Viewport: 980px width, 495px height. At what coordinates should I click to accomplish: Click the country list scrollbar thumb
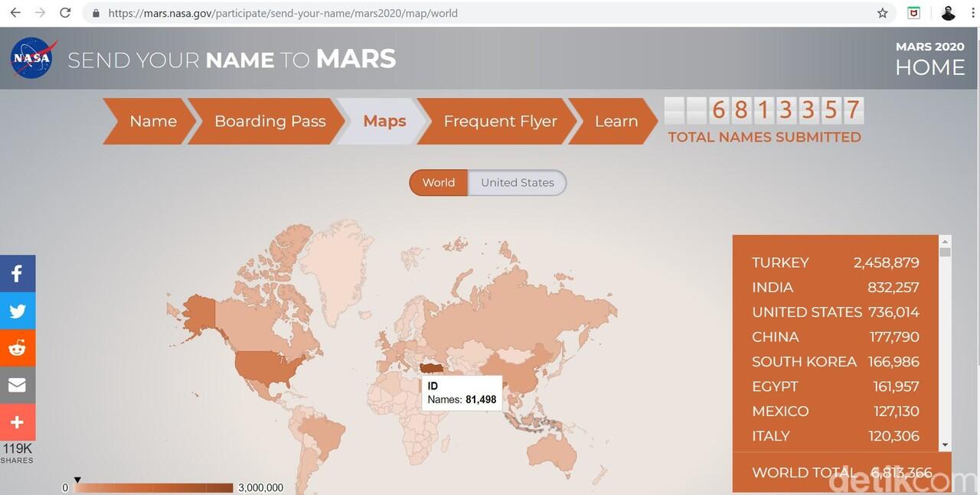pyautogui.click(x=946, y=252)
